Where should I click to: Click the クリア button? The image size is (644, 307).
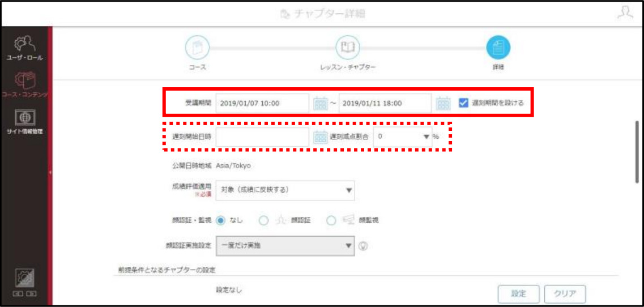click(565, 293)
